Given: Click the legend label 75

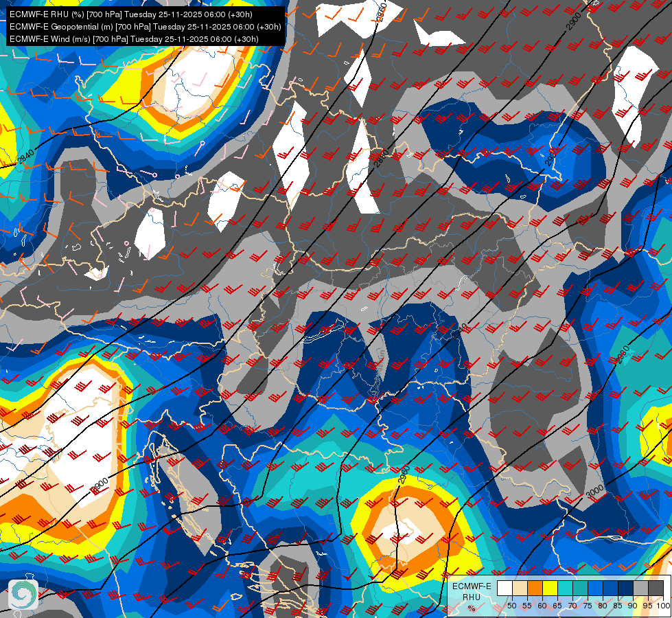Looking at the screenshot, I should 588,606.
